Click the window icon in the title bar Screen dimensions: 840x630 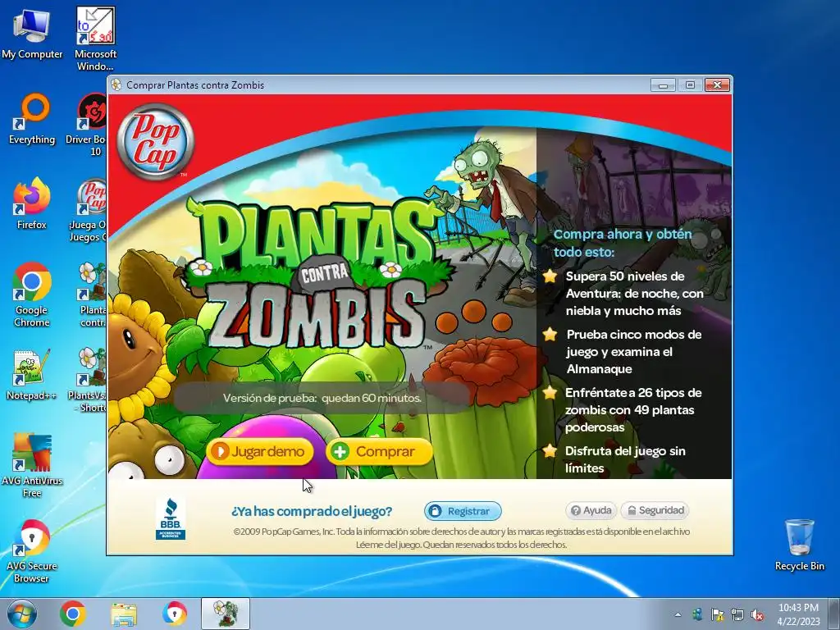(x=116, y=85)
